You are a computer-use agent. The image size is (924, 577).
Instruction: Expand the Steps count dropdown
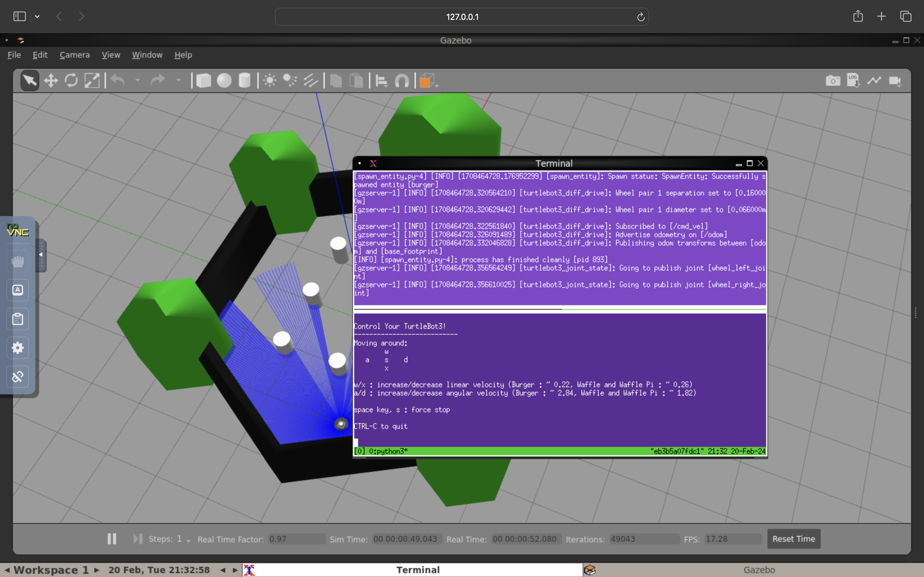tap(188, 540)
